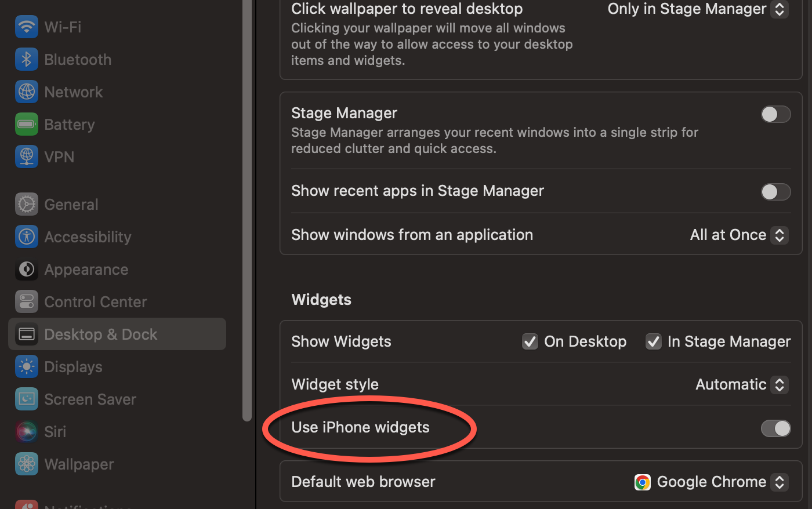812x509 pixels.
Task: Open Battery settings icon
Action: (27, 125)
